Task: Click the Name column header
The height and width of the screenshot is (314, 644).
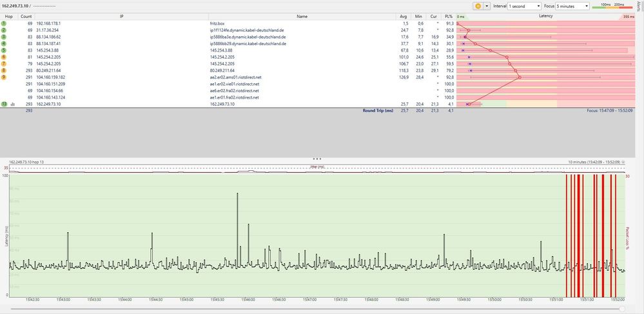Action: 302,16
